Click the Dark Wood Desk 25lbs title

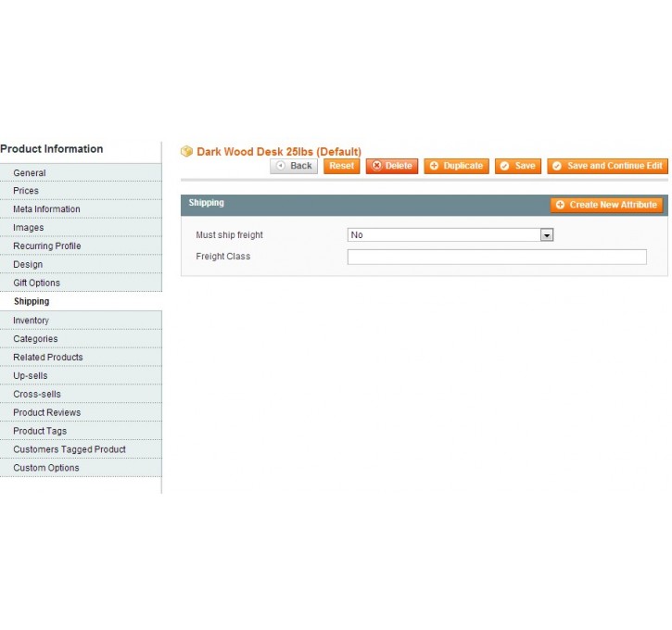click(x=279, y=152)
